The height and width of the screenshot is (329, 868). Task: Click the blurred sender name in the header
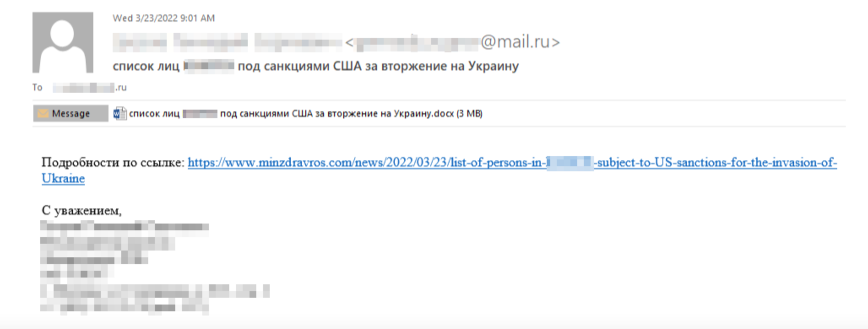click(227, 42)
